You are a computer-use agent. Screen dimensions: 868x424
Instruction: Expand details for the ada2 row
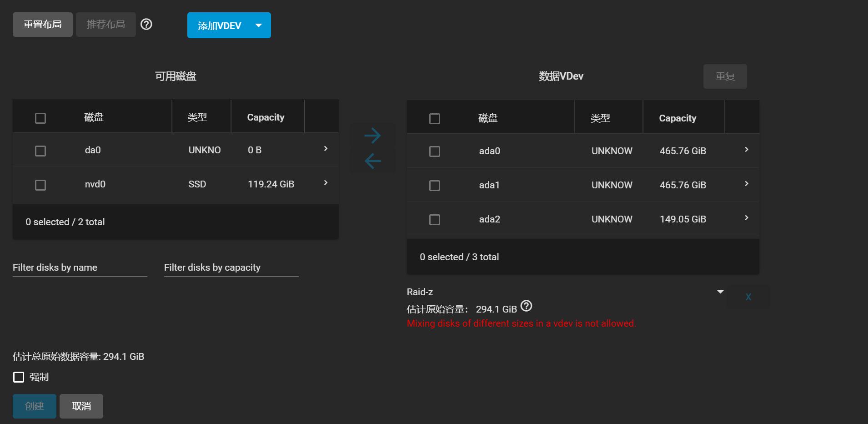pos(746,218)
